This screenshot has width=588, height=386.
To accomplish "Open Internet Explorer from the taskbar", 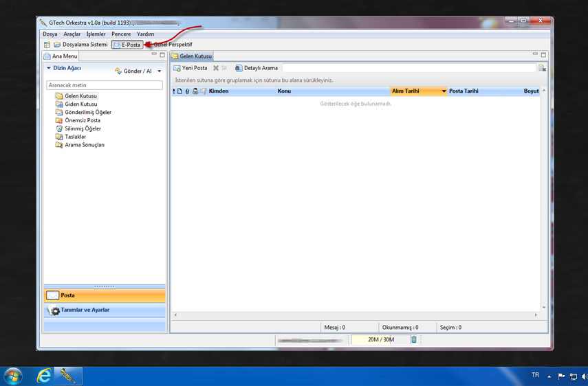I will pyautogui.click(x=44, y=376).
